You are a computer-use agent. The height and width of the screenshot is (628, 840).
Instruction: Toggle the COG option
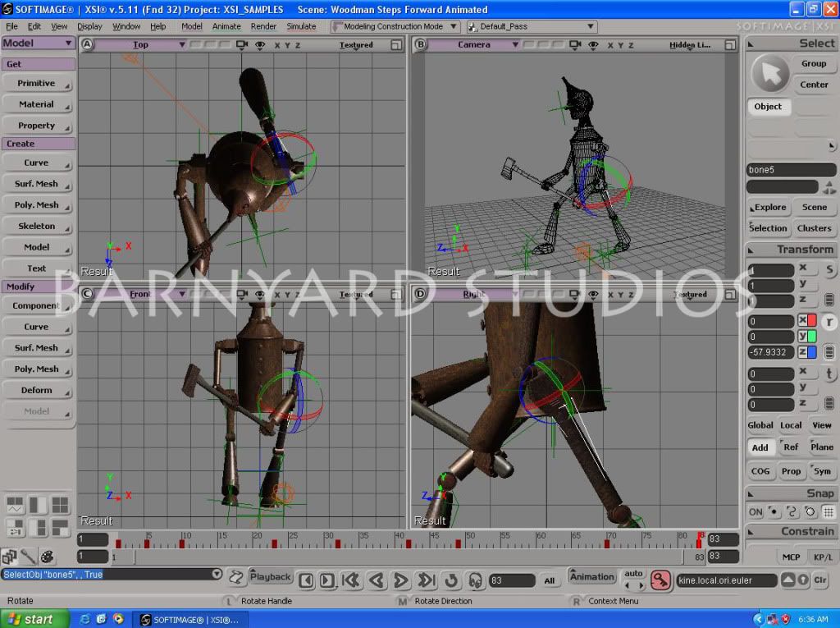[760, 471]
